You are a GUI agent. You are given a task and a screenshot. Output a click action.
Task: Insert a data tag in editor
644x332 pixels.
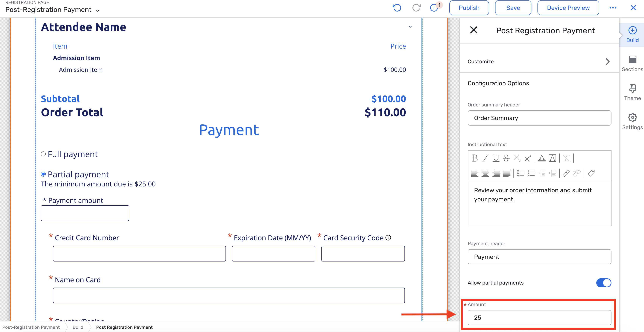591,173
